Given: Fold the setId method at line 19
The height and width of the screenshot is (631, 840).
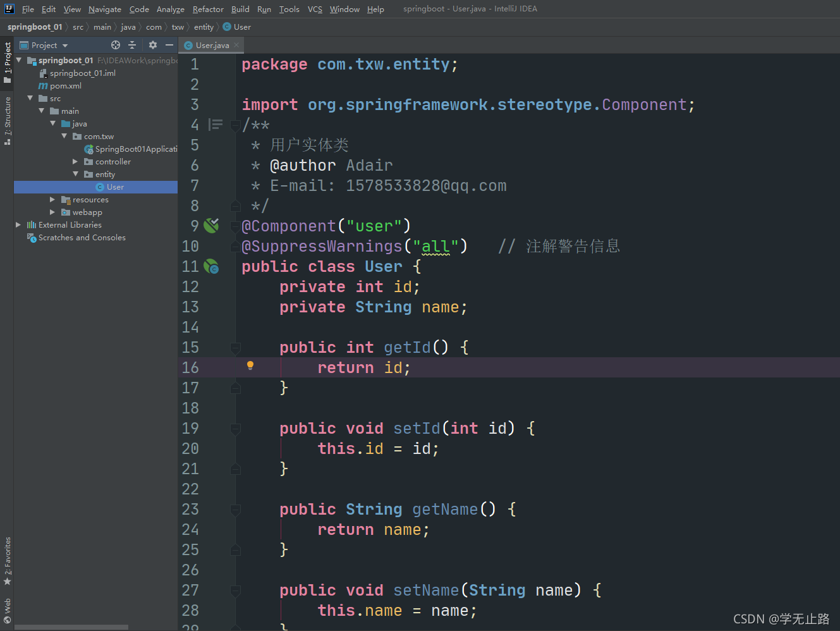Looking at the screenshot, I should 235,429.
